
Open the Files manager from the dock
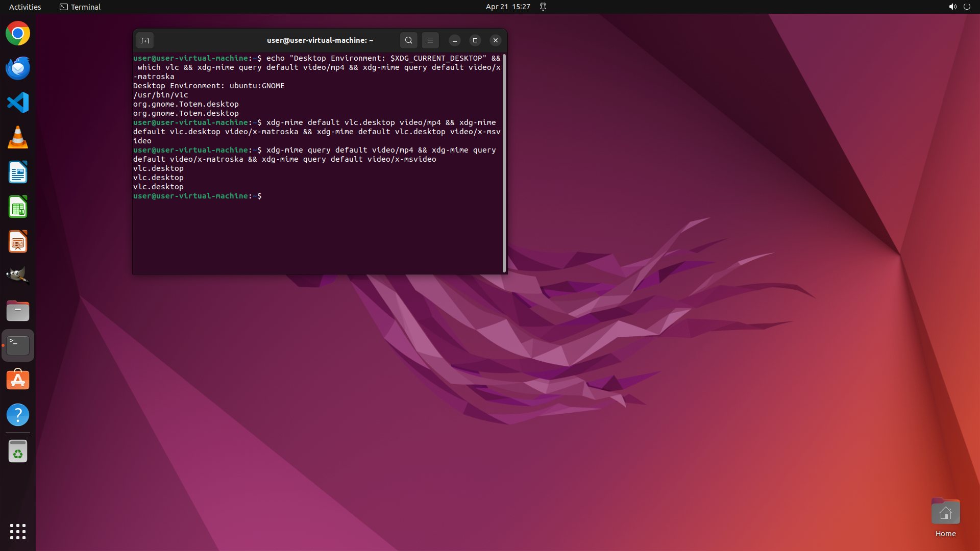18,311
